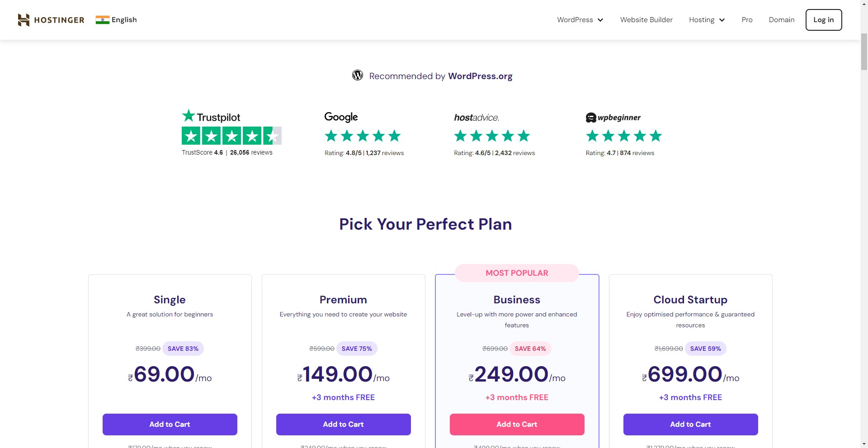Click the Hostinger logo

click(51, 20)
